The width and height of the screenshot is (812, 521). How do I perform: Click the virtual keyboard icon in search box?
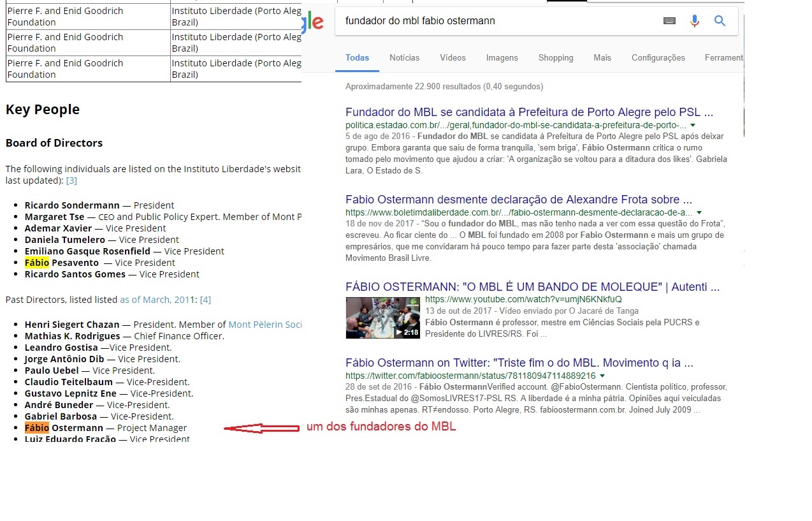[x=669, y=21]
